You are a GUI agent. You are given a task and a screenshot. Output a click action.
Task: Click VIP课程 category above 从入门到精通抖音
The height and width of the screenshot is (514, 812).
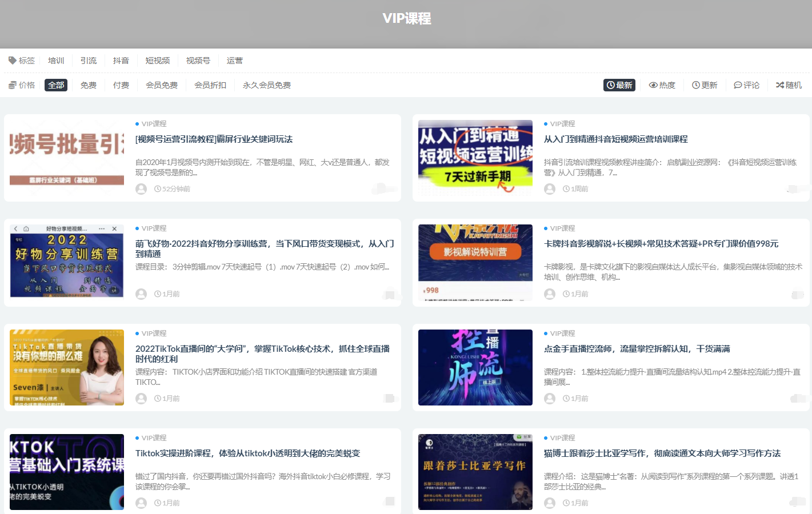562,124
